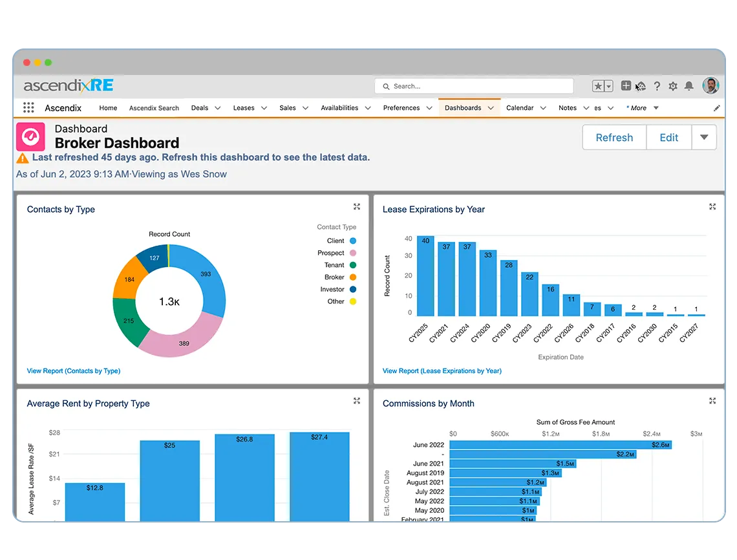Click the '1.3K' donut center total

169,301
